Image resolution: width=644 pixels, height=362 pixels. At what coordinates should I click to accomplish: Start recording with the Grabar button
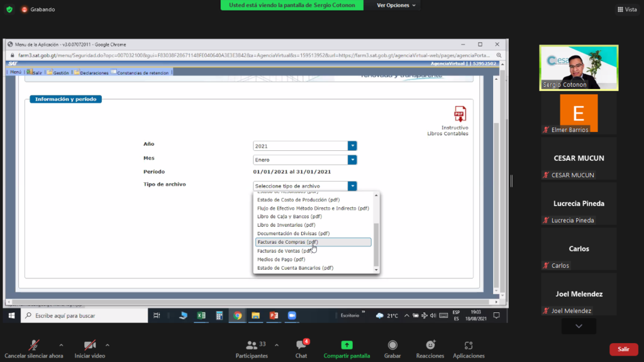[x=392, y=346]
